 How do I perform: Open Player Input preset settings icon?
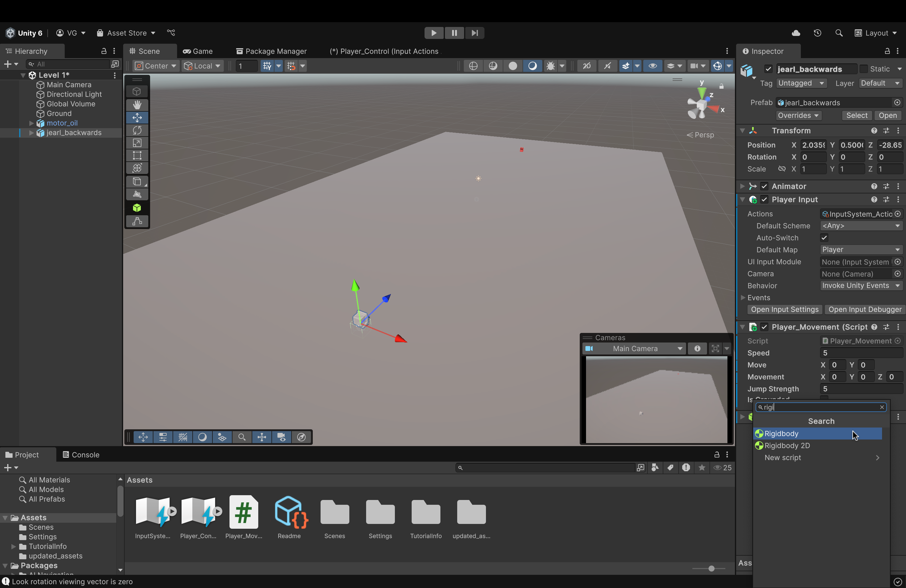[x=886, y=200]
